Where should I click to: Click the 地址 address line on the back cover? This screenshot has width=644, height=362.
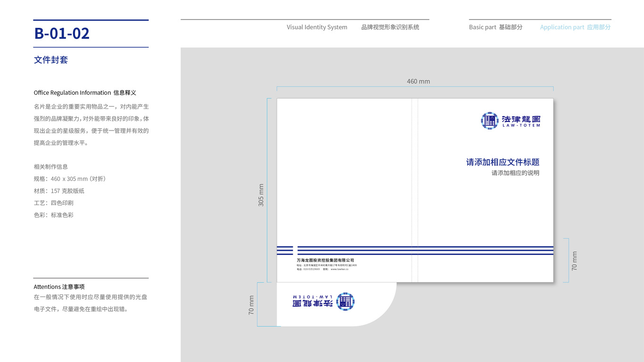point(327,265)
